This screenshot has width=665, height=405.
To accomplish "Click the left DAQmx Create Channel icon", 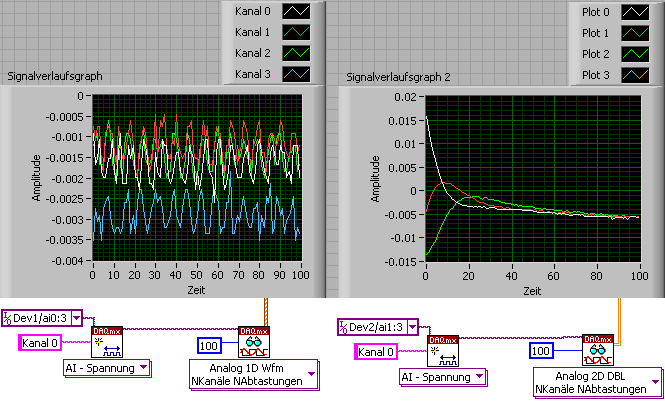I will click(x=107, y=342).
